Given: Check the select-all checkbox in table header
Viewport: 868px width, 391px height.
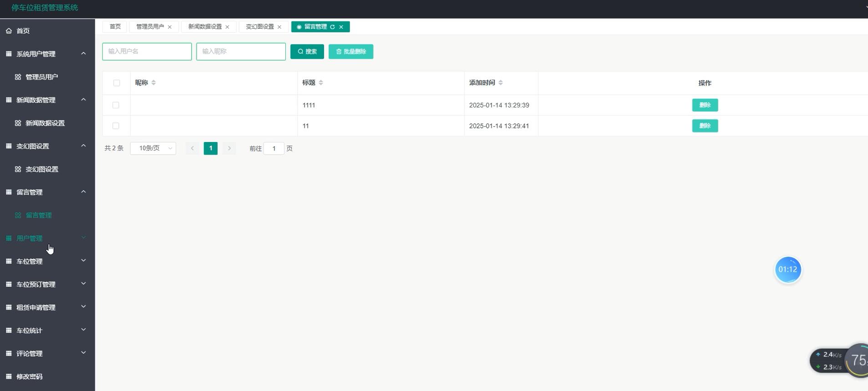Looking at the screenshot, I should click(117, 83).
